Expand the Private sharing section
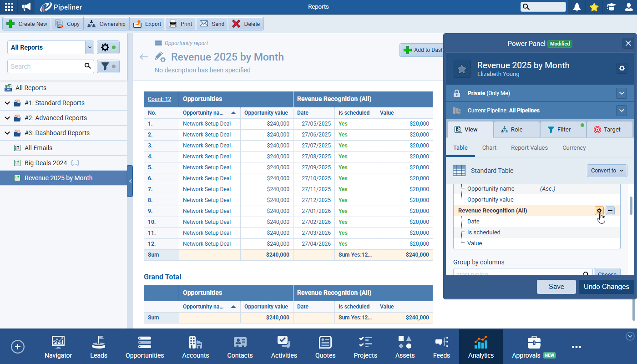The height and width of the screenshot is (364, 637). coord(622,93)
